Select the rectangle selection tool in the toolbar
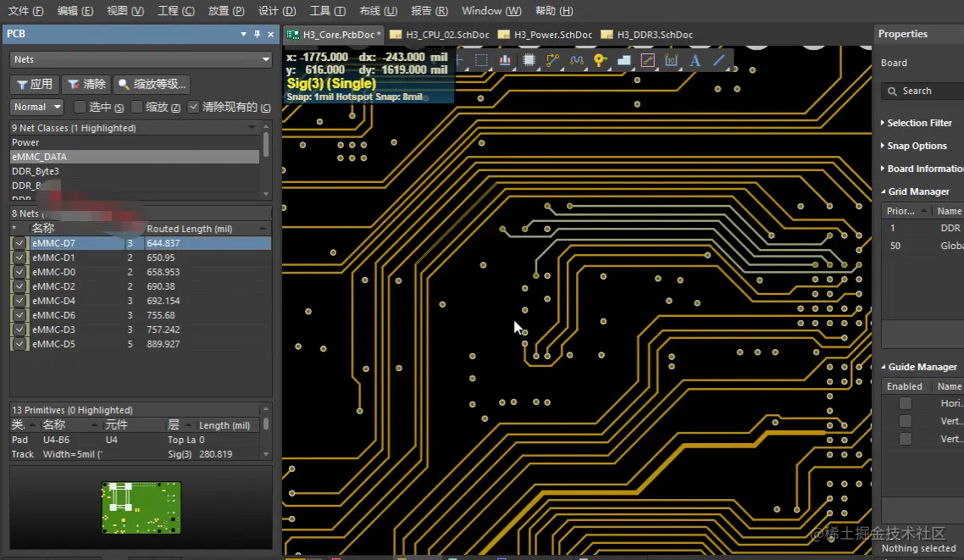The image size is (964, 560). tap(481, 60)
